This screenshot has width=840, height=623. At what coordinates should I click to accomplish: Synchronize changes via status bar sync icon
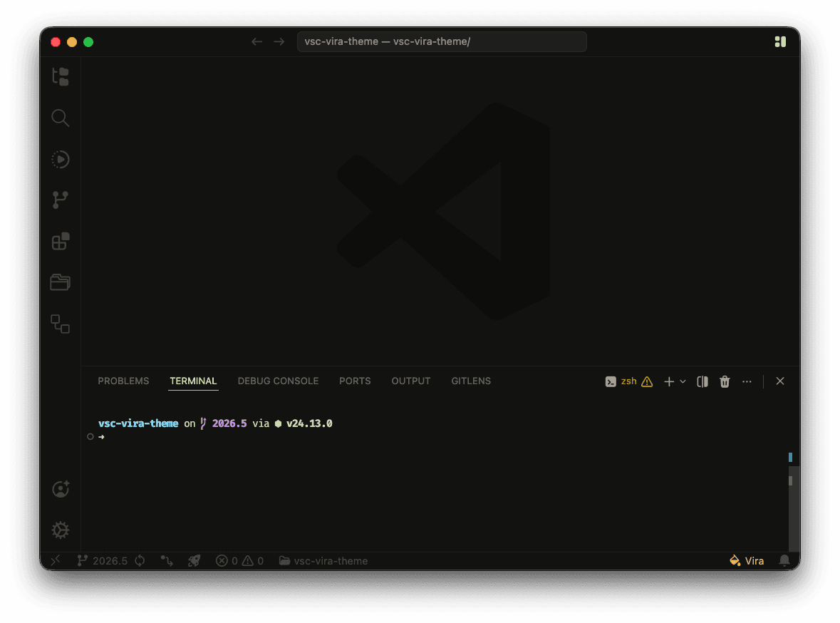(140, 561)
